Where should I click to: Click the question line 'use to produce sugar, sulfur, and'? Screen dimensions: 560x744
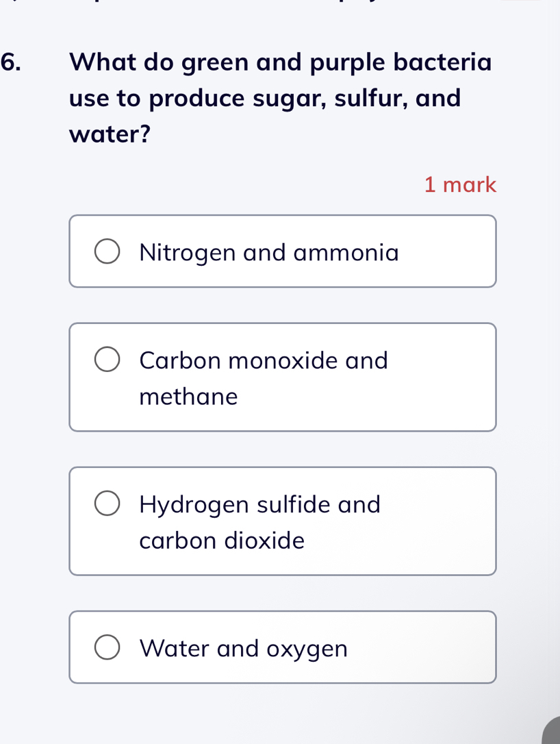[x=266, y=98]
